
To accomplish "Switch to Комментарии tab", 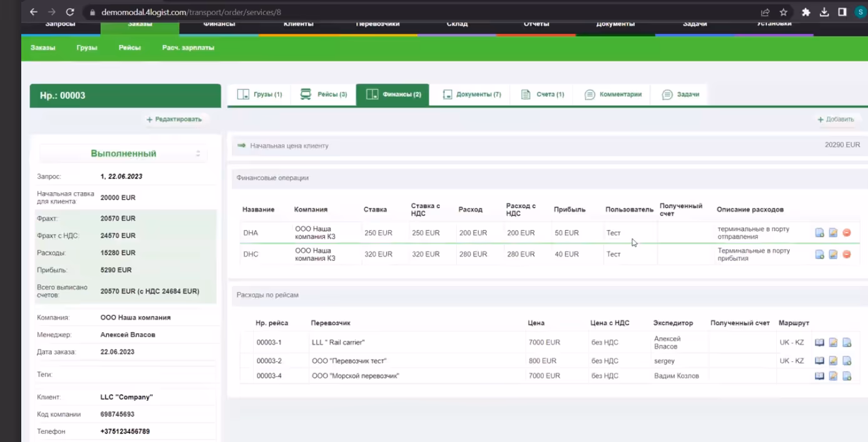I will click(612, 94).
